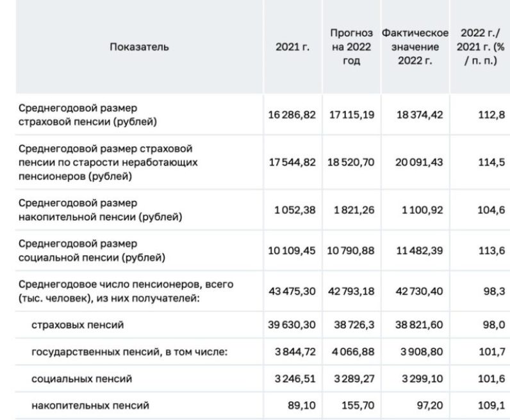Select value 3 246,51
Viewport: 510px width, 420px height.
click(x=295, y=379)
